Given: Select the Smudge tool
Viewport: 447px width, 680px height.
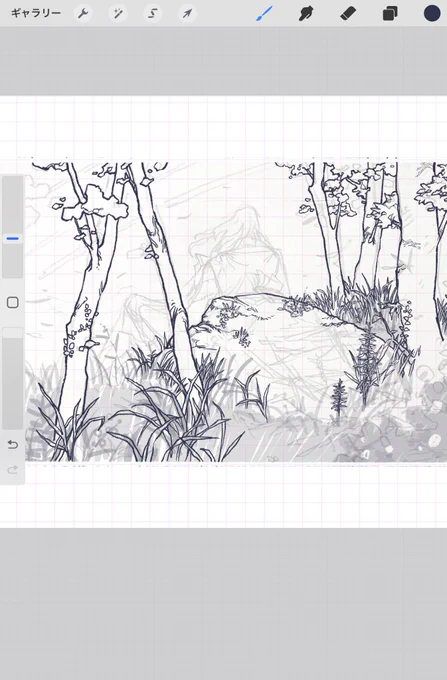Looking at the screenshot, I should pos(306,13).
